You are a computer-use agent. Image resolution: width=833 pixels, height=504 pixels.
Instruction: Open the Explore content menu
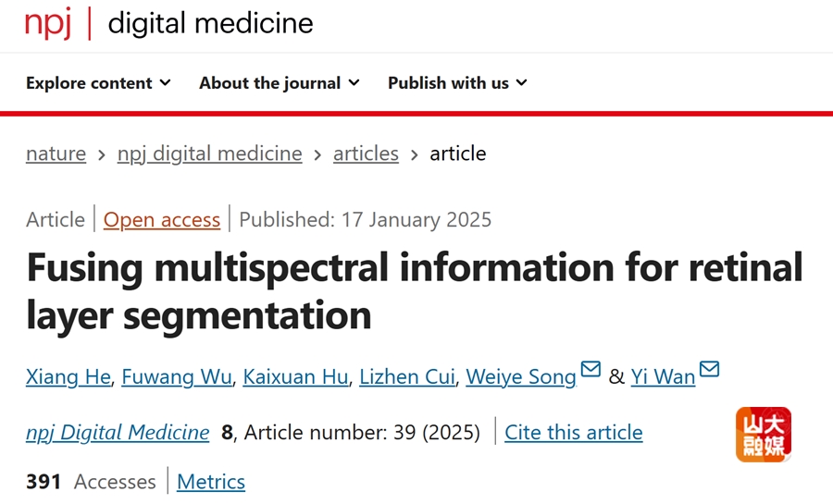pos(98,82)
